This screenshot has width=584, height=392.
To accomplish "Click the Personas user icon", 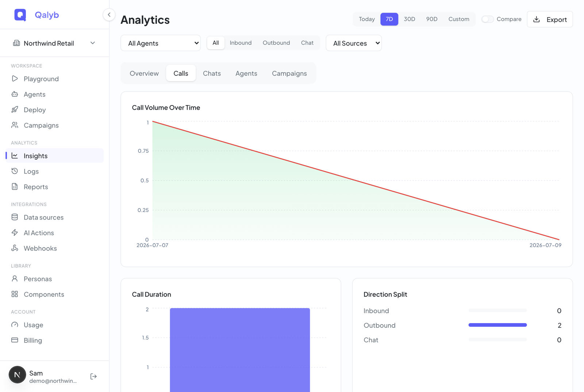I will pyautogui.click(x=15, y=279).
